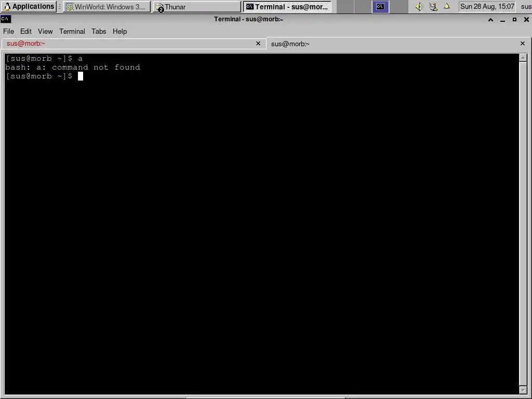The width and height of the screenshot is (532, 399).
Task: Click the 'bash: a: command not found' line
Action: (73, 67)
